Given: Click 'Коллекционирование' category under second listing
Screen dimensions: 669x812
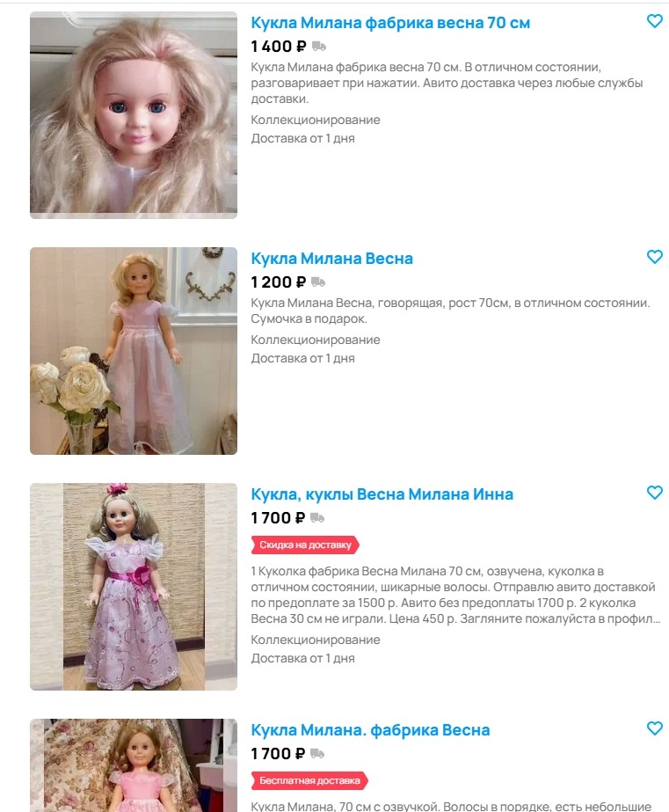Looking at the screenshot, I should (x=315, y=340).
